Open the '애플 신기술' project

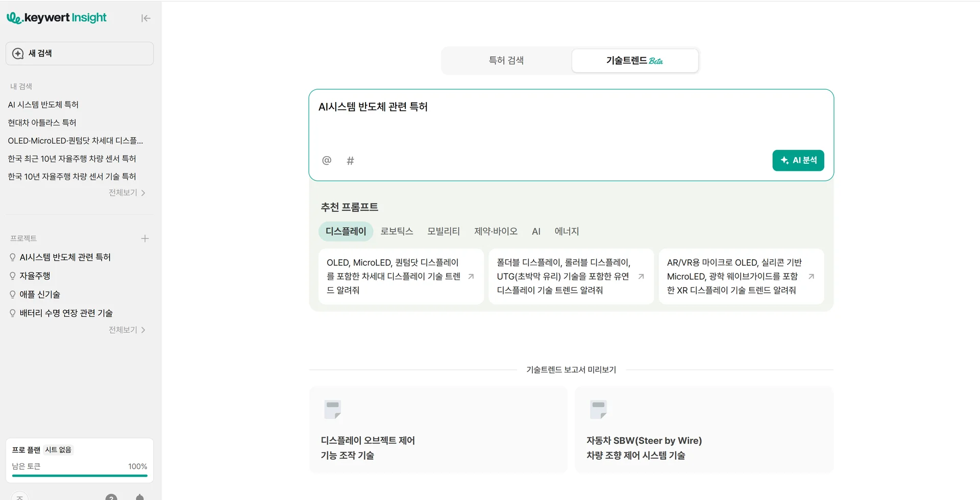pos(40,294)
